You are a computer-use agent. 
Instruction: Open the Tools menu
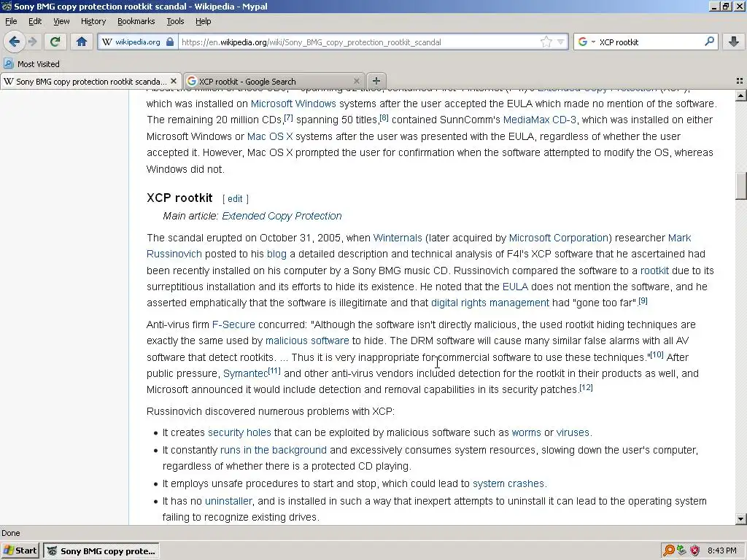coord(175,21)
